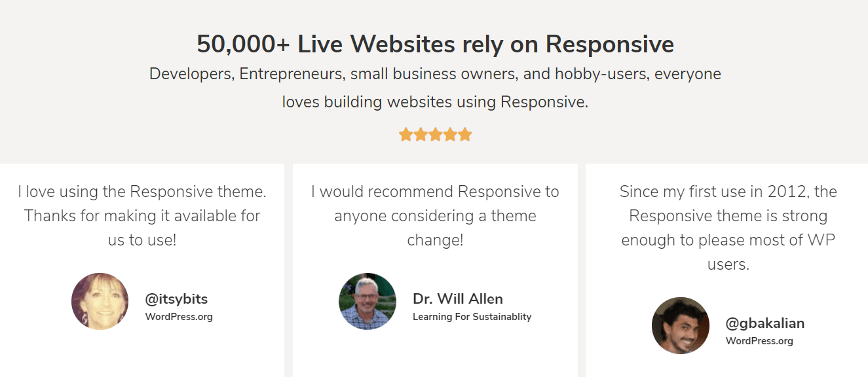Click the Learning For Sustainablity label
The image size is (868, 377).
[x=472, y=317]
